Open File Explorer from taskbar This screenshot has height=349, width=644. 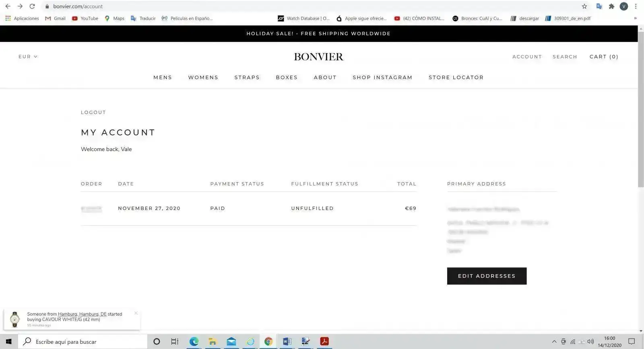click(x=213, y=341)
